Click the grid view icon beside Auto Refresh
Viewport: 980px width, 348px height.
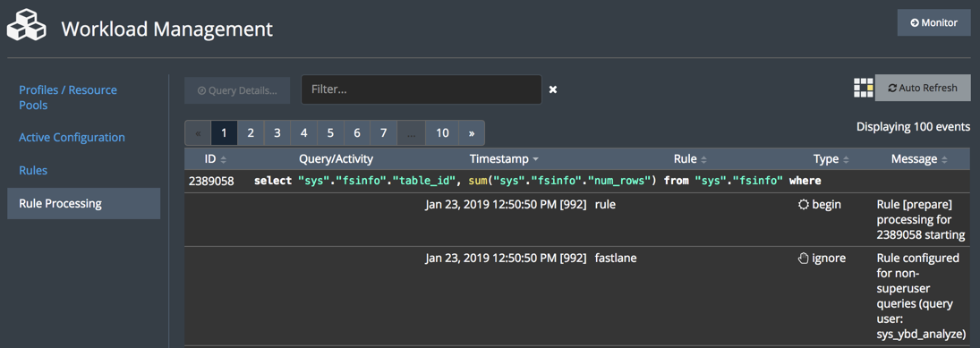pos(863,88)
